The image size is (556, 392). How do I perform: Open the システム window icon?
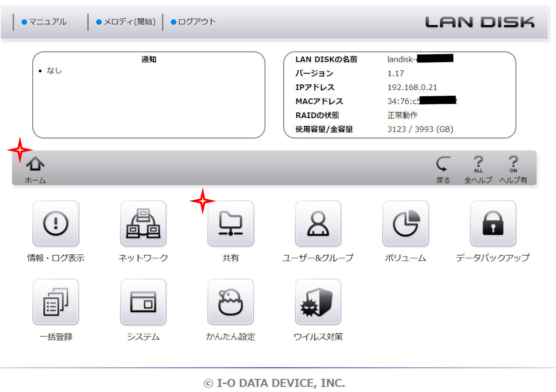[143, 302]
